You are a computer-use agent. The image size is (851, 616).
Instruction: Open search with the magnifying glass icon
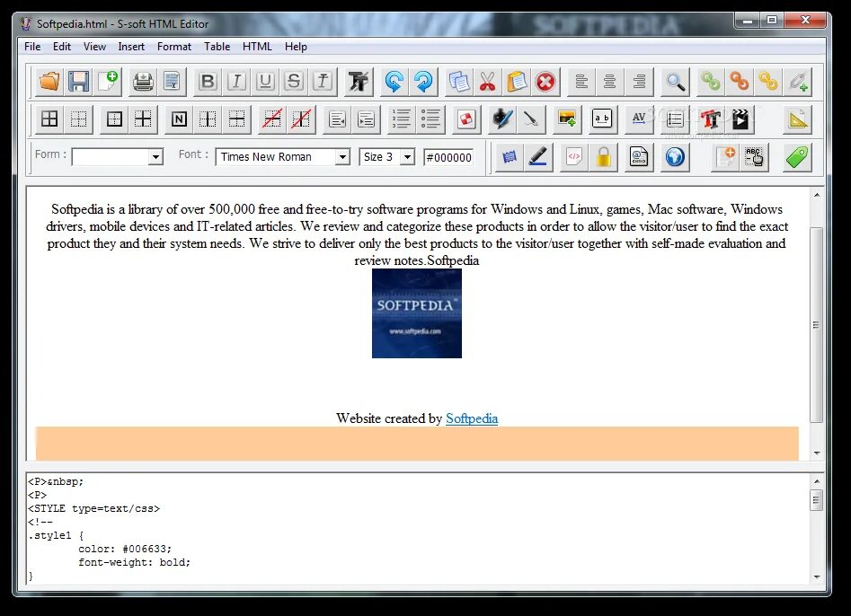(x=675, y=82)
